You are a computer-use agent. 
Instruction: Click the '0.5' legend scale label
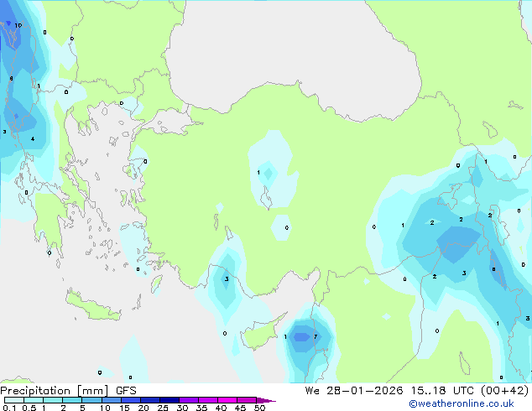[x=29, y=408]
